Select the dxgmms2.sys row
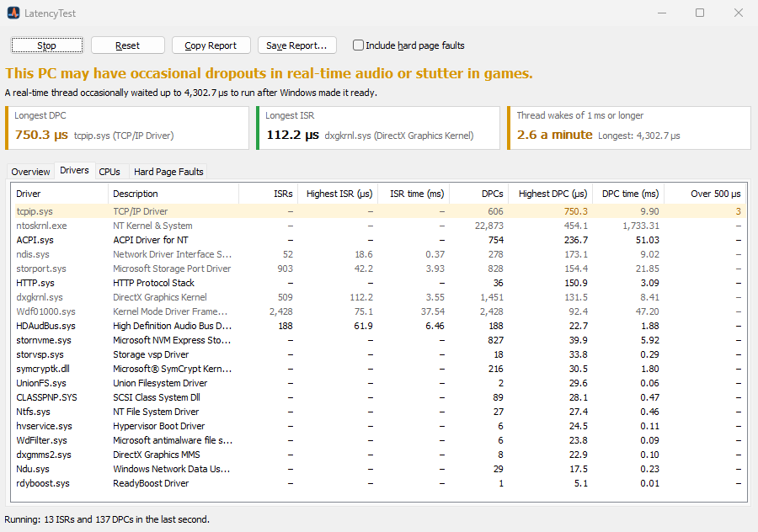This screenshot has width=758, height=532. (378, 455)
